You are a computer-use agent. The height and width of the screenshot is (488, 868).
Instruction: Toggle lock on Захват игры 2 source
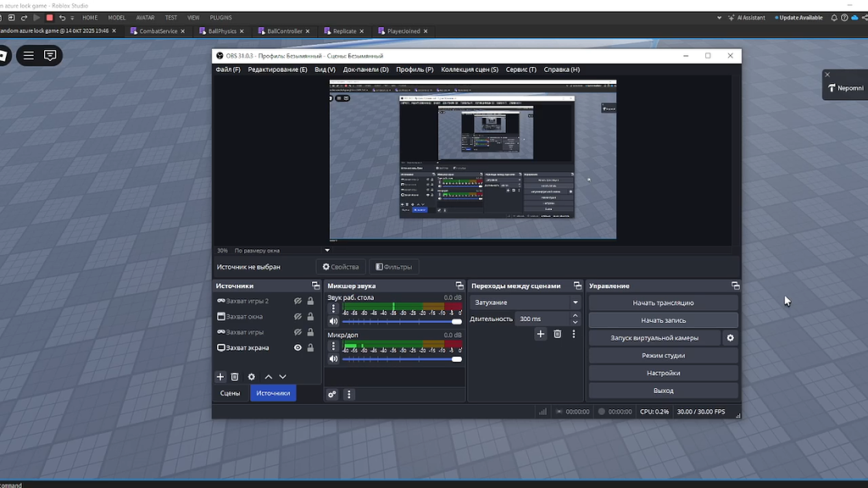(x=310, y=301)
